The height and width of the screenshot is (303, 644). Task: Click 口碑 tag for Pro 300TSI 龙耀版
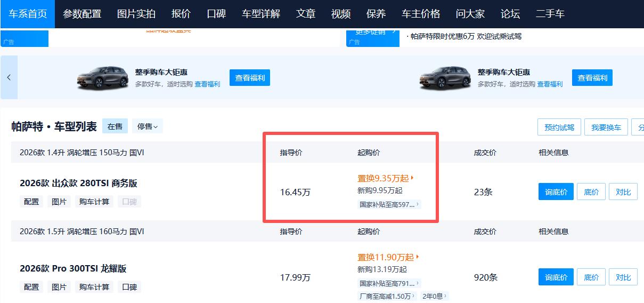(x=129, y=287)
